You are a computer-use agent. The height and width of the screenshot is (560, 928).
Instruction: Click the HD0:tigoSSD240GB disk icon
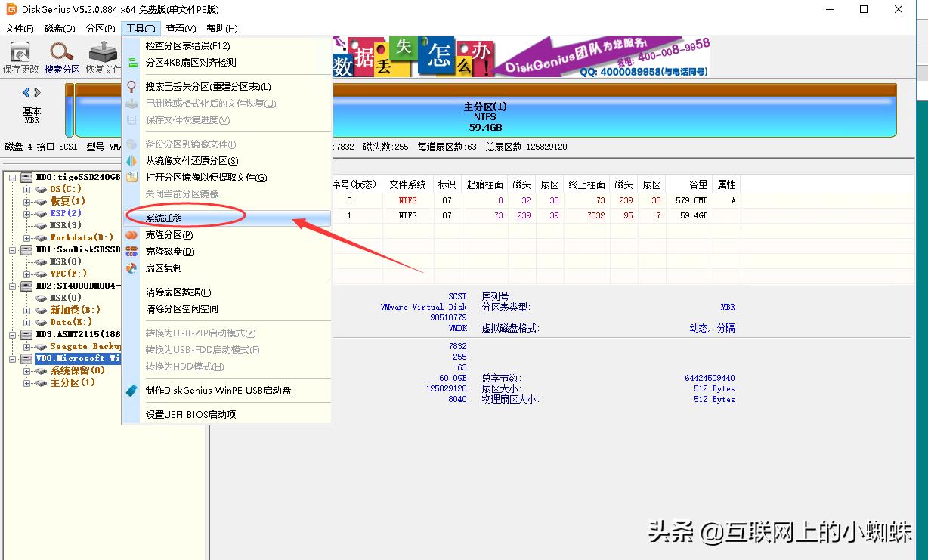[27, 178]
